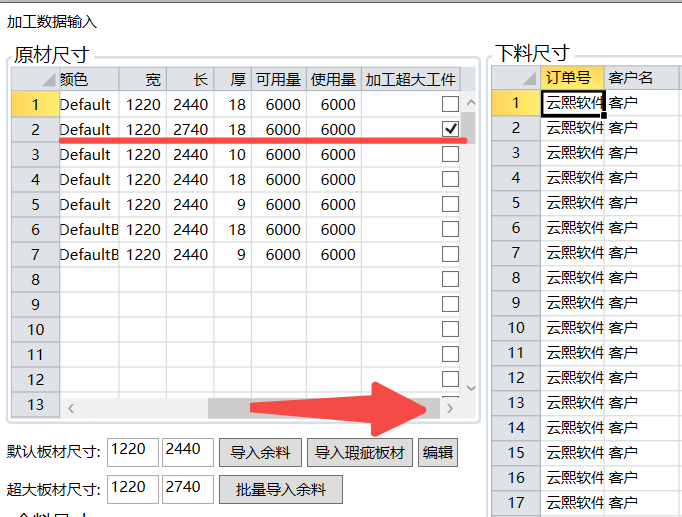Focus the 默认板材尺寸 width field showing 1220
This screenshot has width=682, height=517.
[x=132, y=452]
